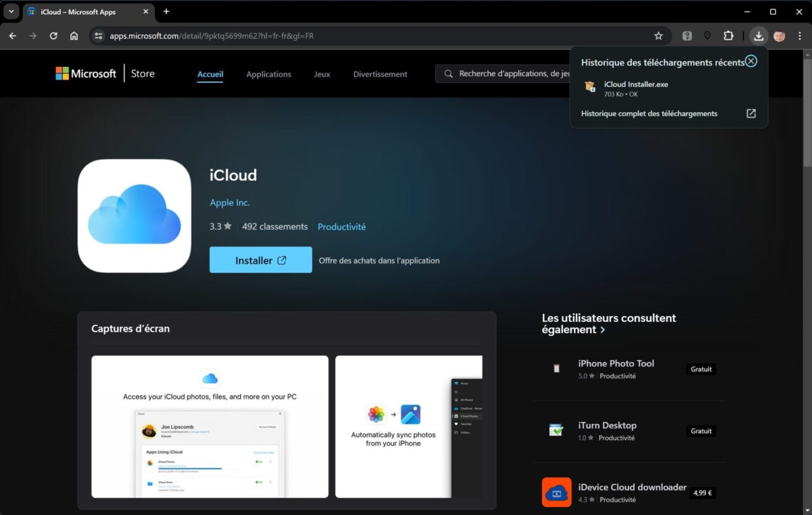
Task: Click the iTurn Desktop icon
Action: pyautogui.click(x=556, y=430)
